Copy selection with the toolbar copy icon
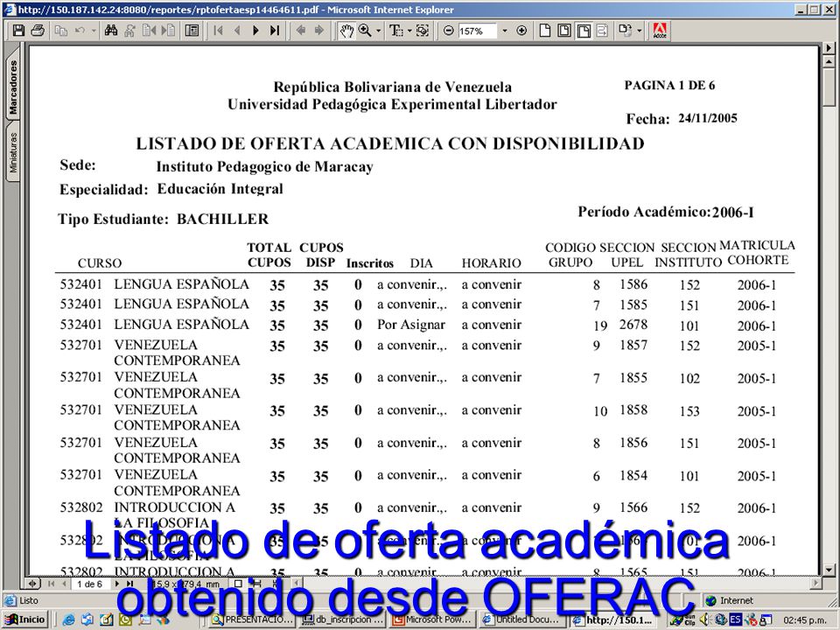This screenshot has width=840, height=630. (x=61, y=31)
